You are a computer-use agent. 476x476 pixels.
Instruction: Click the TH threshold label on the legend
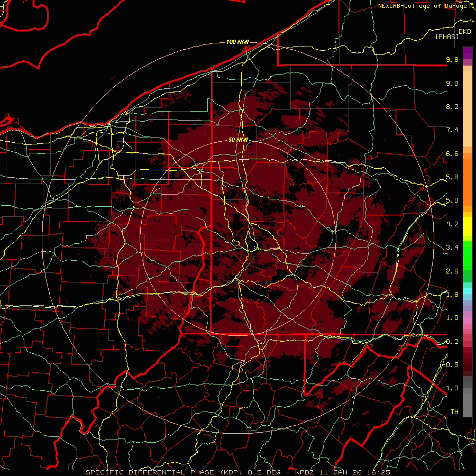click(454, 412)
